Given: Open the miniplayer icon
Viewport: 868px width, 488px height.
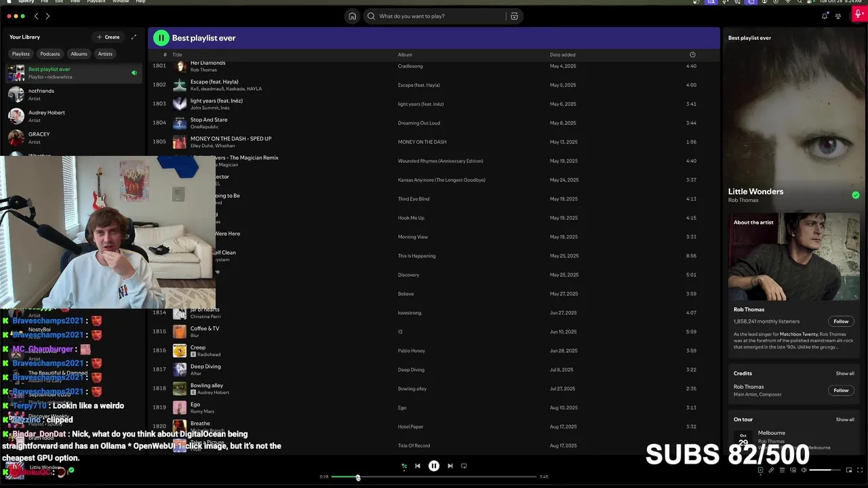Looking at the screenshot, I should coord(849,470).
